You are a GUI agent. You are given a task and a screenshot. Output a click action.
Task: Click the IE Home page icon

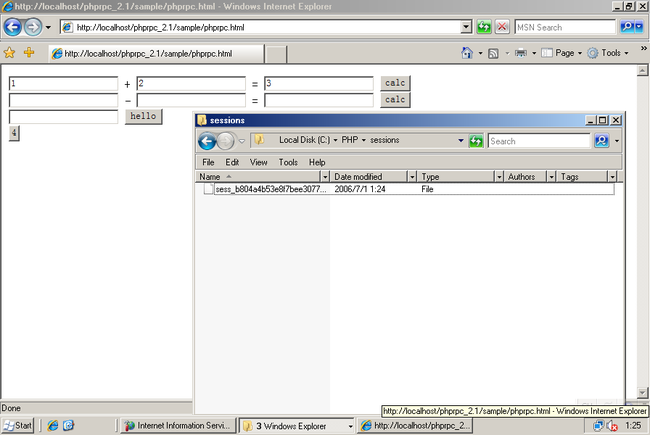[x=467, y=53]
